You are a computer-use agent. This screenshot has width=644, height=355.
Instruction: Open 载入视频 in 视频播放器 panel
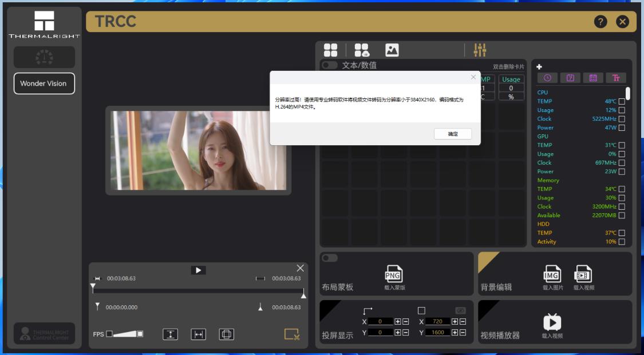(x=552, y=323)
